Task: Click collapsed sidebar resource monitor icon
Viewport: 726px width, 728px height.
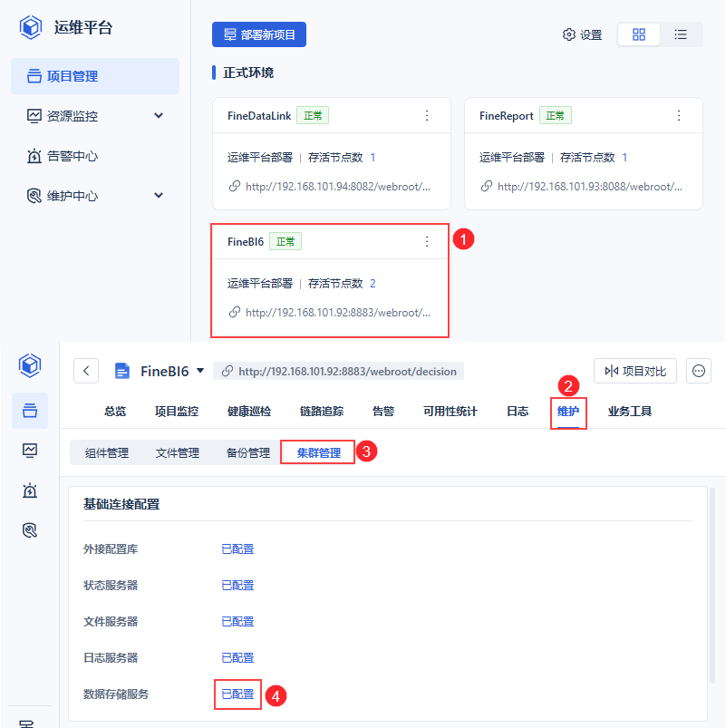Action: 30,451
